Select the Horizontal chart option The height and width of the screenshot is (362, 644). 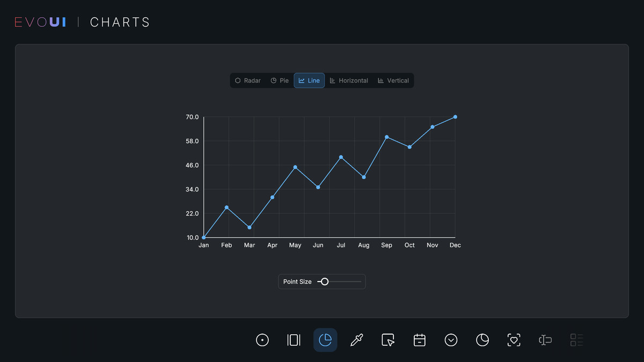[349, 80]
